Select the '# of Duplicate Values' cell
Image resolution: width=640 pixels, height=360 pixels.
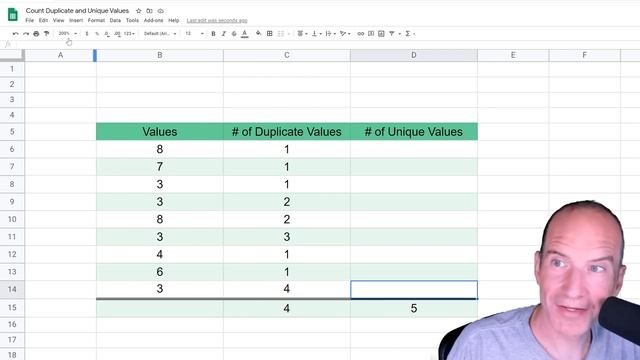[287, 131]
